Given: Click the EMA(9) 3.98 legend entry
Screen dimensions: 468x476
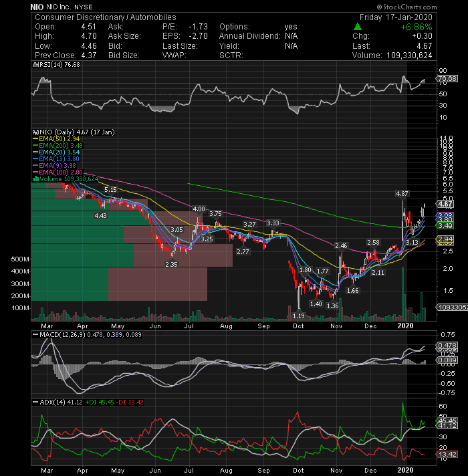Looking at the screenshot, I should [x=55, y=166].
